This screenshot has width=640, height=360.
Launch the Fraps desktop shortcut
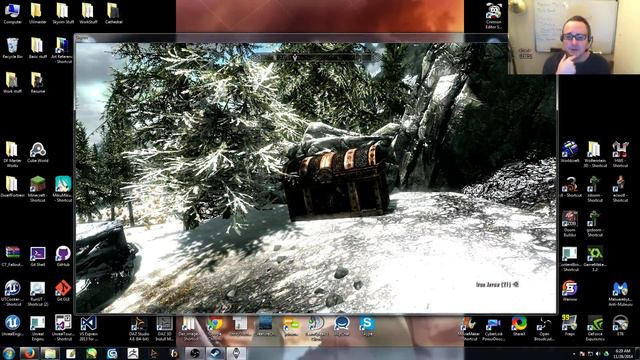[569, 326]
